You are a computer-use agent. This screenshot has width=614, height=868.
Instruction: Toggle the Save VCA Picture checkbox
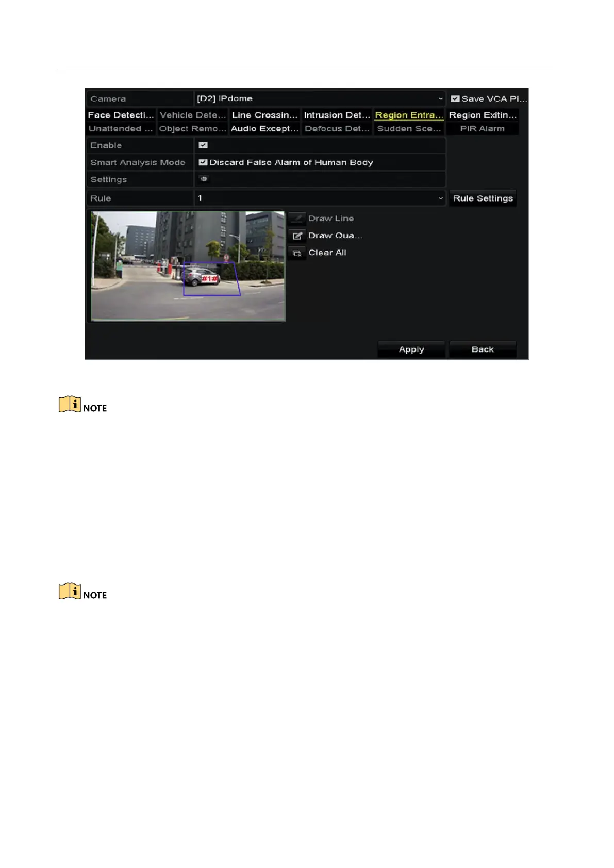(x=455, y=98)
